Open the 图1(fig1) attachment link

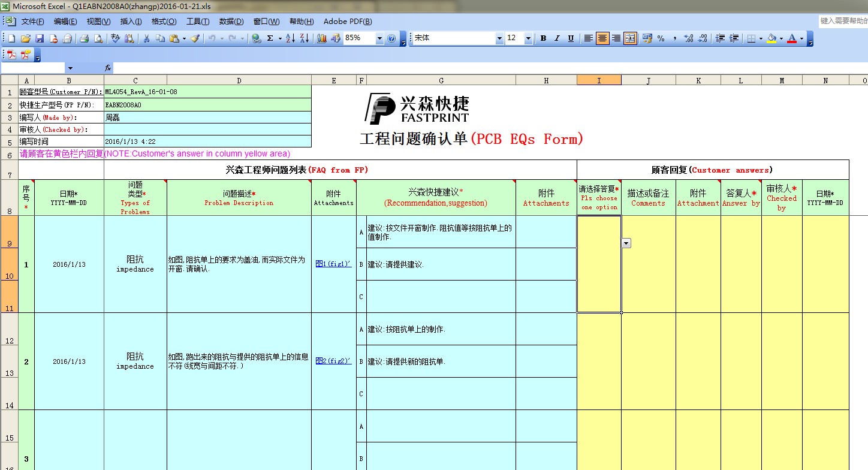point(333,264)
